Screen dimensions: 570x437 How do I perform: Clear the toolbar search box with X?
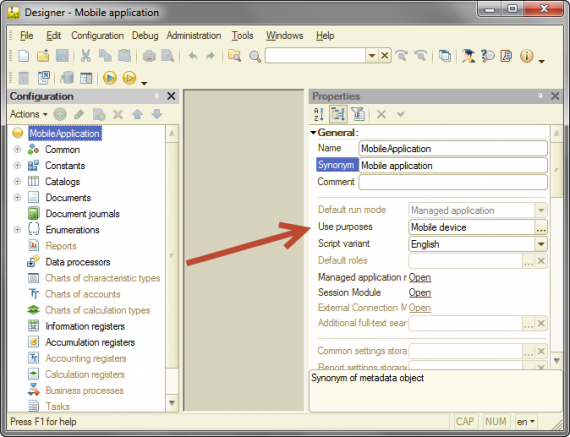point(384,56)
